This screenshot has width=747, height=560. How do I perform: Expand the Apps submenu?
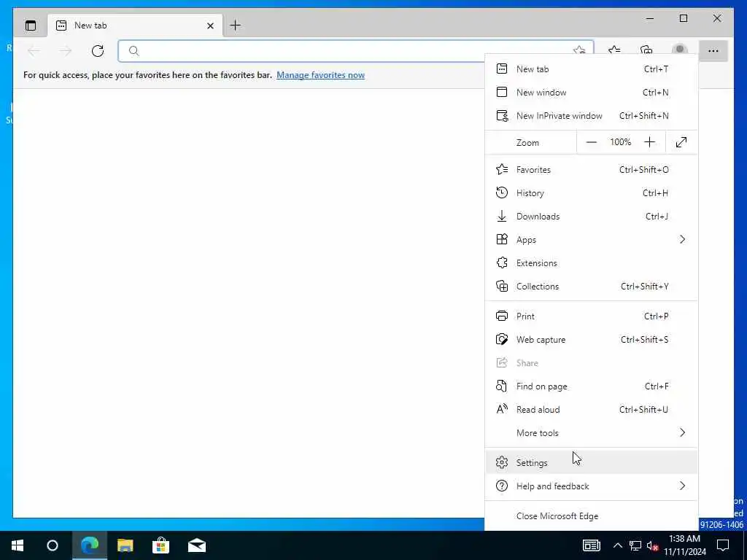tap(591, 239)
